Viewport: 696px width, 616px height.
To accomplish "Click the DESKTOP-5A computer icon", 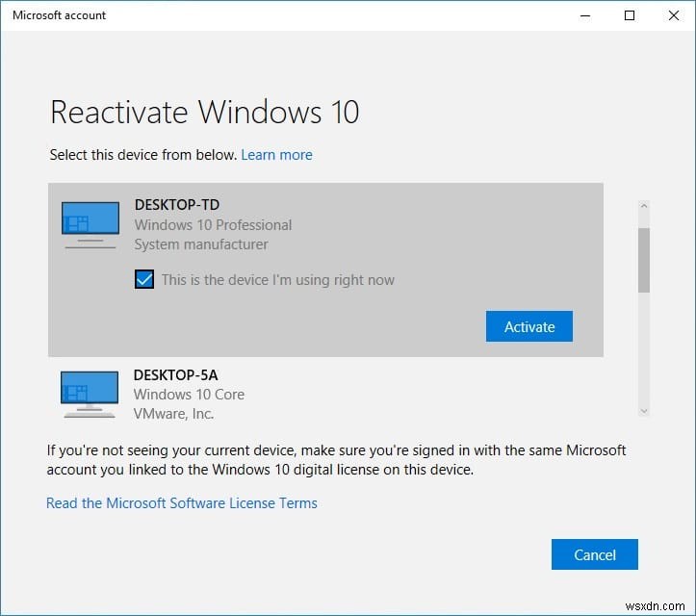I will point(90,395).
